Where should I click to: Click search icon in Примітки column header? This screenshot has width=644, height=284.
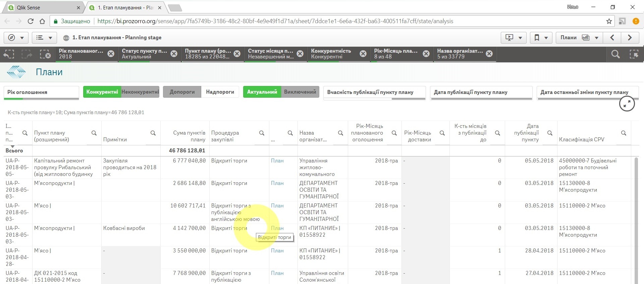pyautogui.click(x=153, y=133)
